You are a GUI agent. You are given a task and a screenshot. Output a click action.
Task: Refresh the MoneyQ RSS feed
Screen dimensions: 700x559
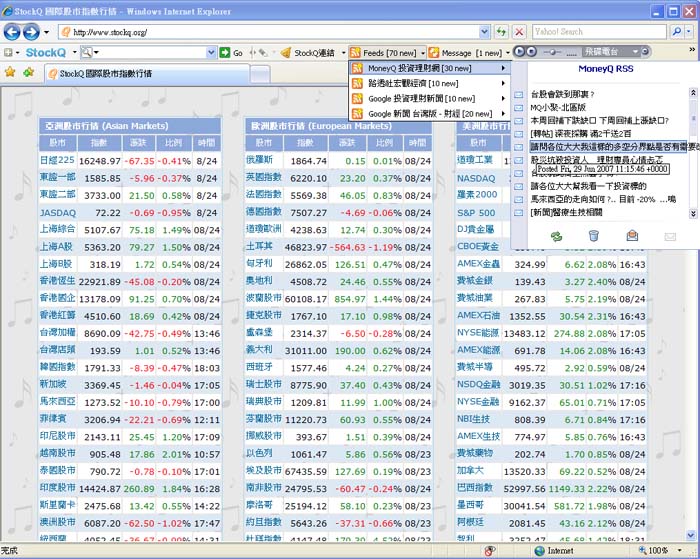[x=556, y=236]
